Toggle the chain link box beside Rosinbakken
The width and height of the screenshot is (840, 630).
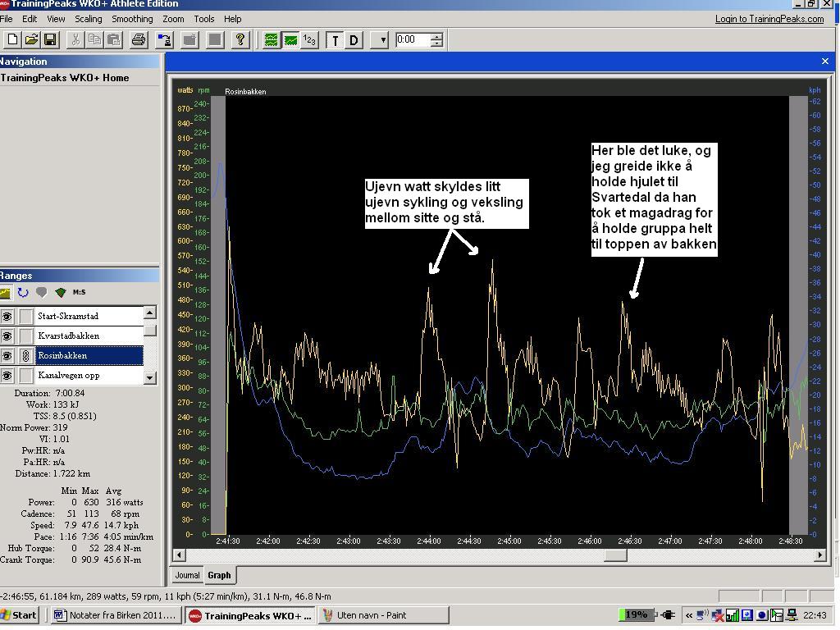[25, 356]
